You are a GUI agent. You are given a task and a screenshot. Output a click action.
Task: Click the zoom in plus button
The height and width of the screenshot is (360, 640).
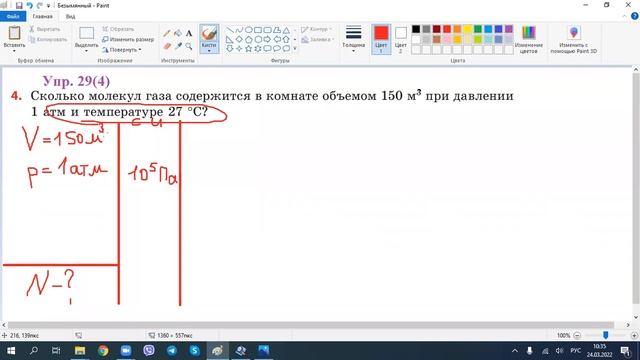coord(634,335)
